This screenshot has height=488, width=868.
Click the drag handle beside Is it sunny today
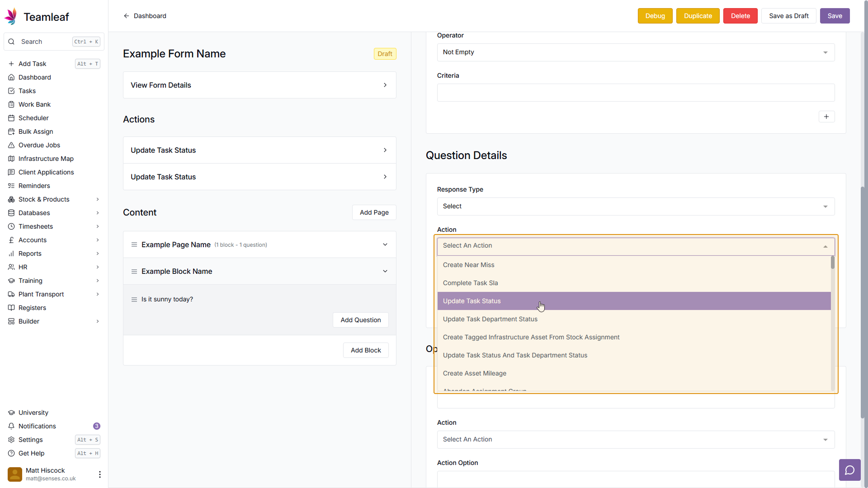tap(134, 300)
